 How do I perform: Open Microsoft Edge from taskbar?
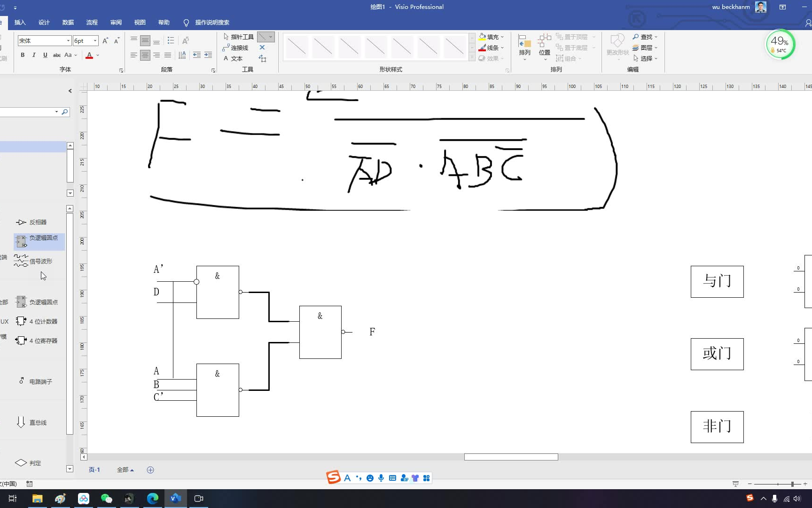click(153, 499)
